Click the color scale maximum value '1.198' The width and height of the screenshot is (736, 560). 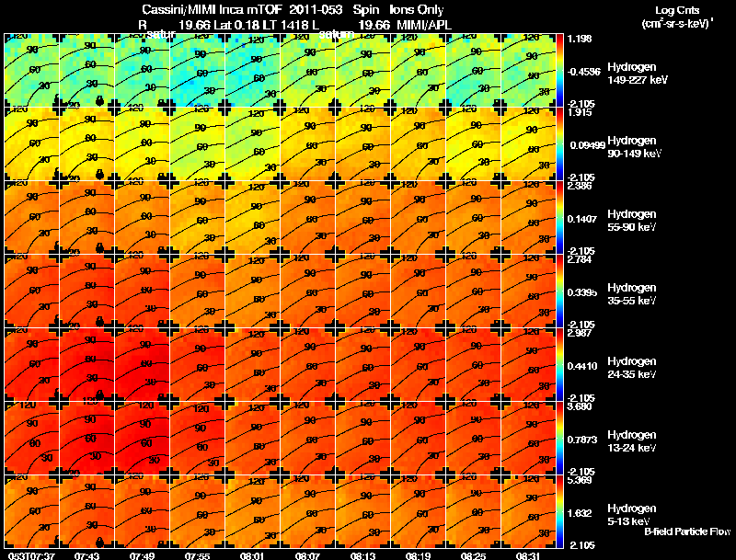coord(580,39)
